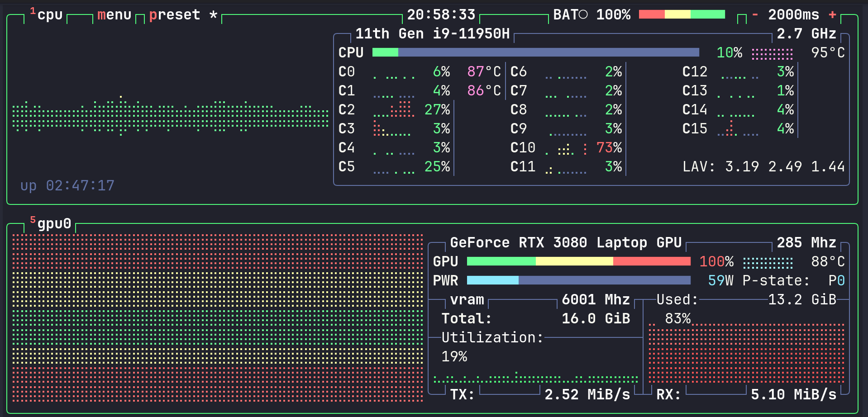Click the 285 Mhz GPU clock
The width and height of the screenshot is (868, 417).
pyautogui.click(x=806, y=243)
